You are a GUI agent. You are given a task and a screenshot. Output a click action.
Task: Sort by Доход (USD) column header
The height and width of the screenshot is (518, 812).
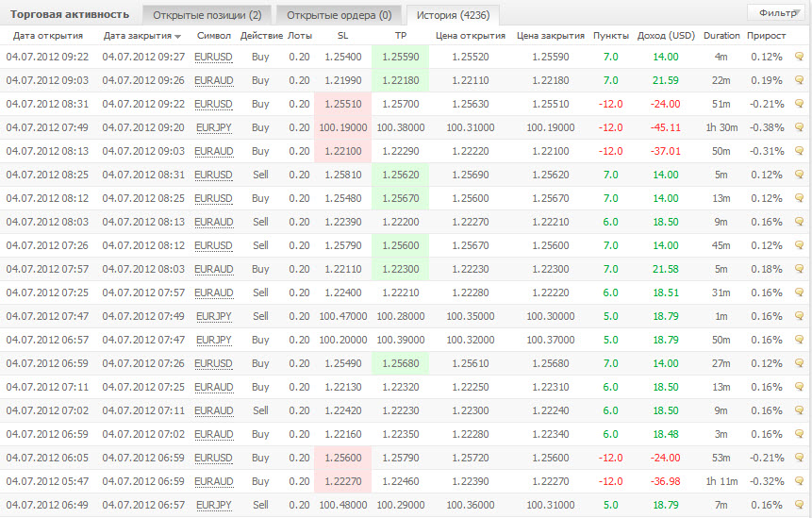[x=666, y=36]
